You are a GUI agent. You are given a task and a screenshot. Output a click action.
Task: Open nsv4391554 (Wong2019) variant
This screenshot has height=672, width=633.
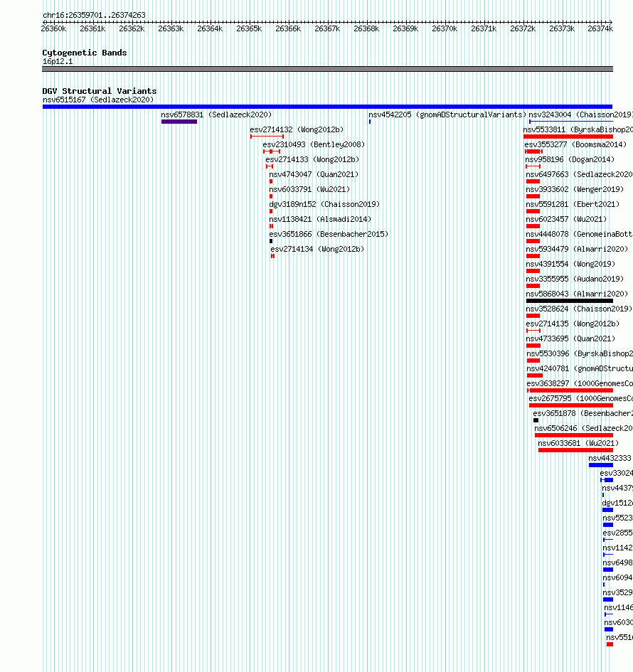point(570,265)
